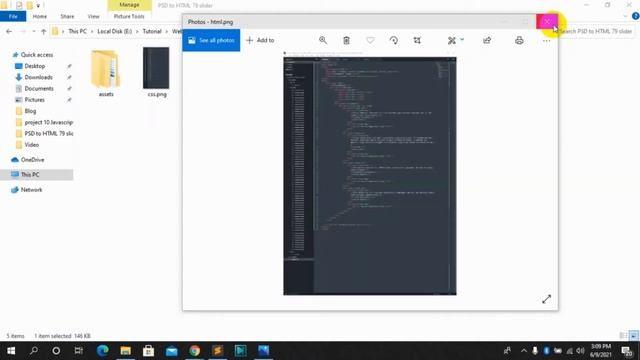
Task: Open the See more three-dots menu in Photos
Action: 546,40
